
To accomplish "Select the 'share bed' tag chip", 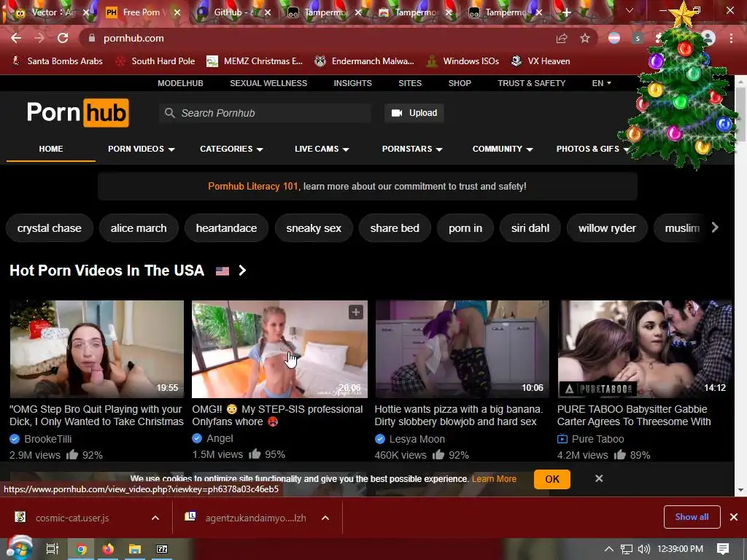I will pos(395,228).
